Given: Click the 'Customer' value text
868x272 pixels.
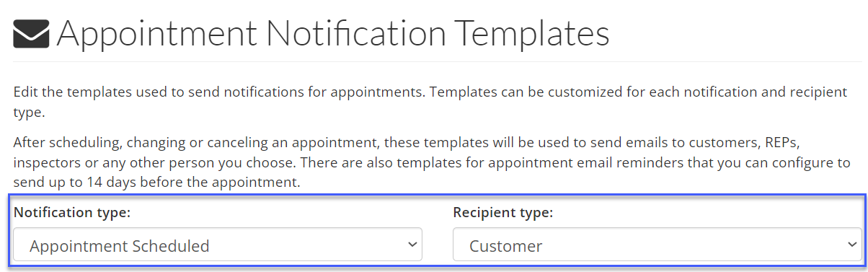Looking at the screenshot, I should (x=506, y=246).
